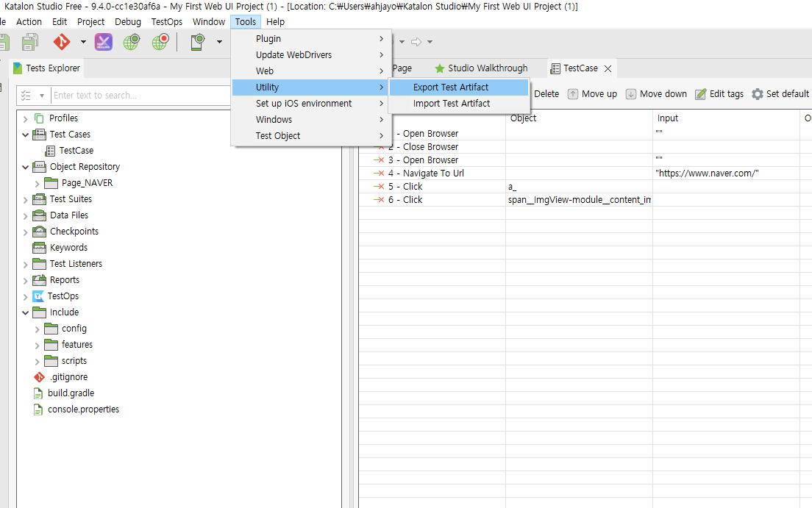Open the Git toolbar icon
Screen dimensions: 812x508
tap(62, 41)
